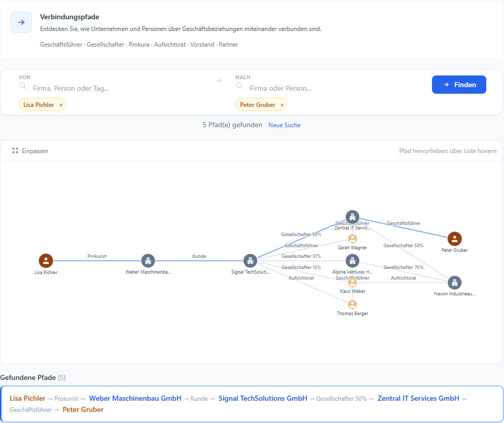Focus the Von search input field
This screenshot has width=504, height=423.
click(x=117, y=88)
